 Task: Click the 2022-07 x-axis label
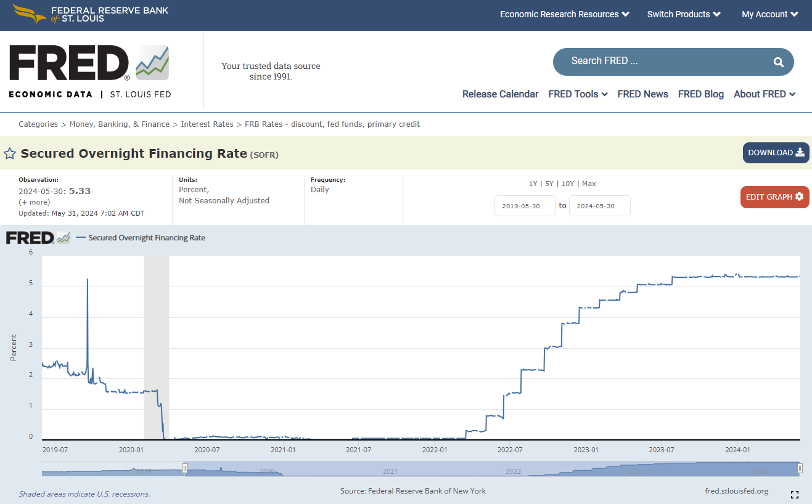click(x=511, y=450)
